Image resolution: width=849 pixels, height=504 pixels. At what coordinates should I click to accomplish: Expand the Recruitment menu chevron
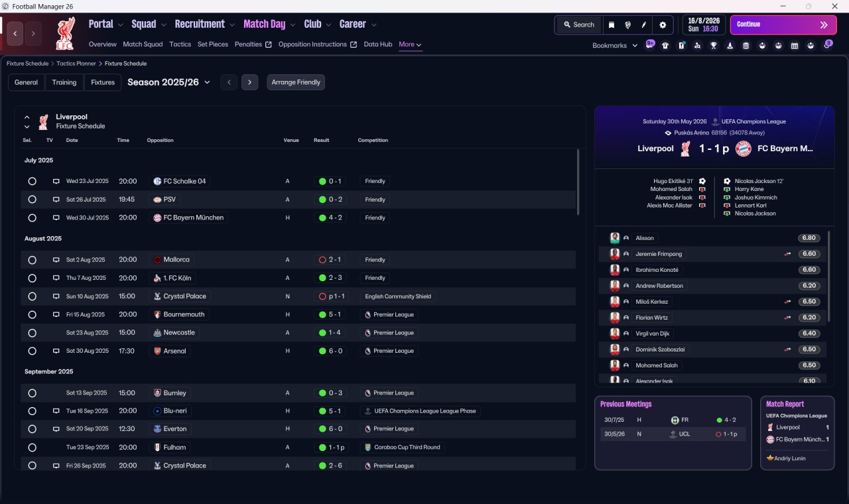pyautogui.click(x=232, y=25)
